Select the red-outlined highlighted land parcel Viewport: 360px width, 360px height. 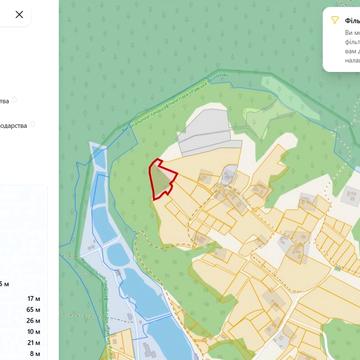(162, 180)
